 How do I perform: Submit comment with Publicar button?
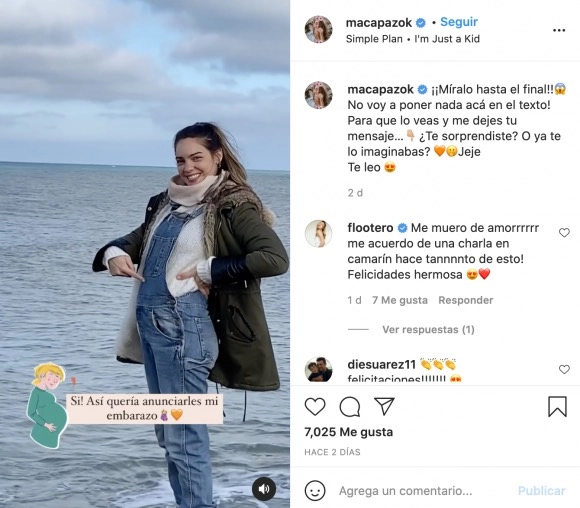(542, 491)
